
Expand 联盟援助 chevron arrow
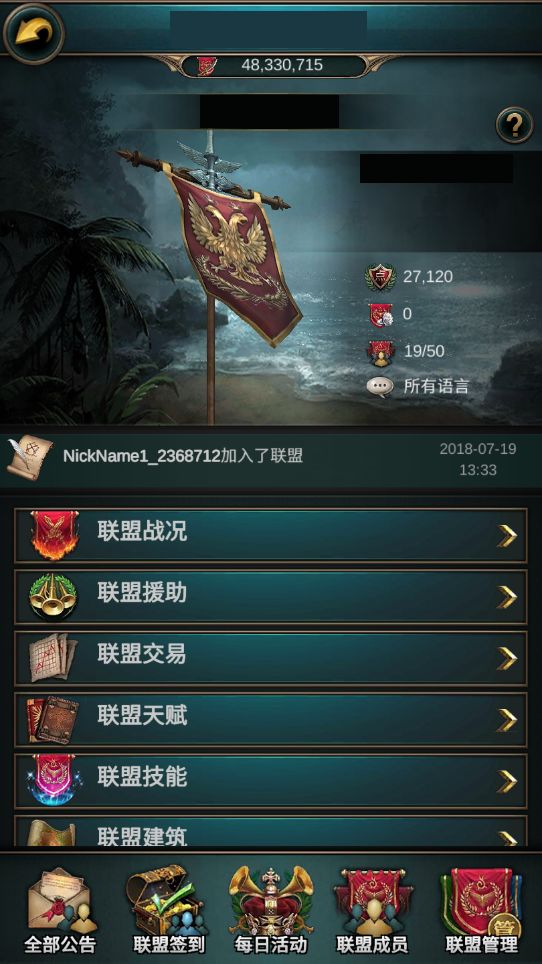pos(507,597)
